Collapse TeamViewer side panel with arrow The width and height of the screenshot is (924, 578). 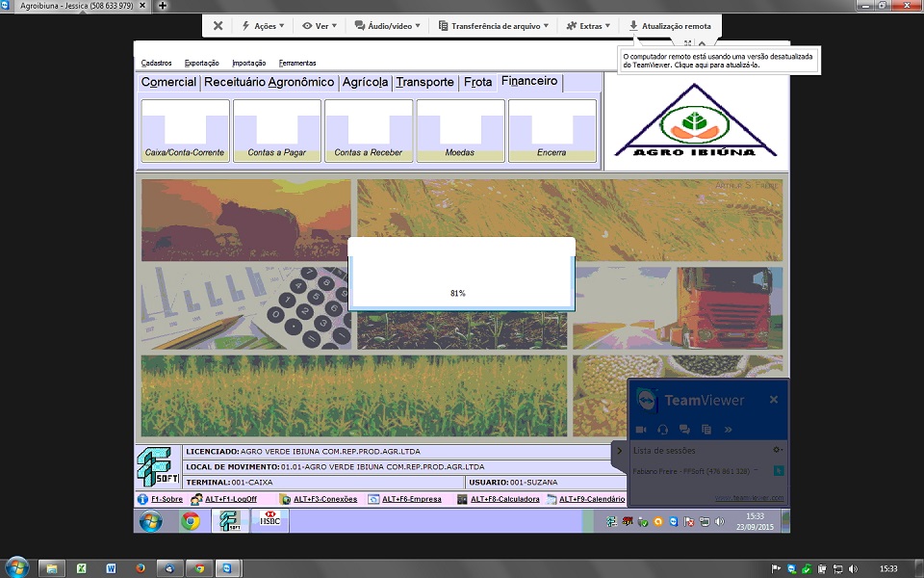point(619,451)
